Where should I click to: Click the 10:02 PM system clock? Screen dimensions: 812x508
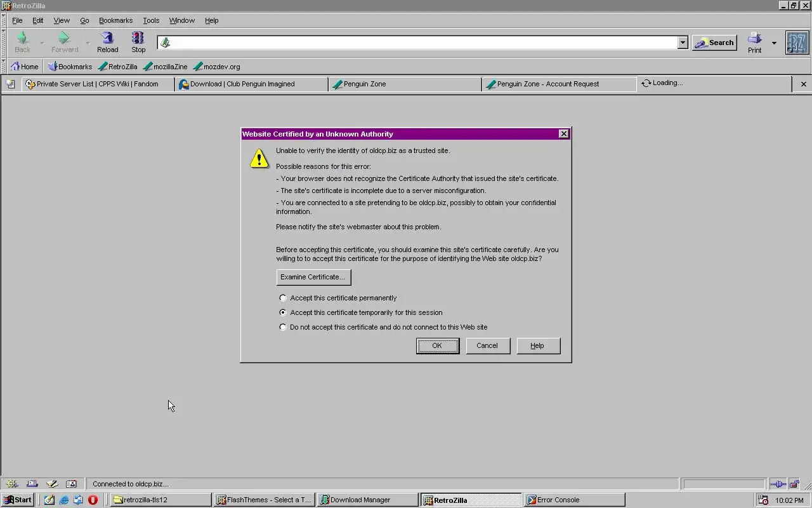tap(789, 500)
